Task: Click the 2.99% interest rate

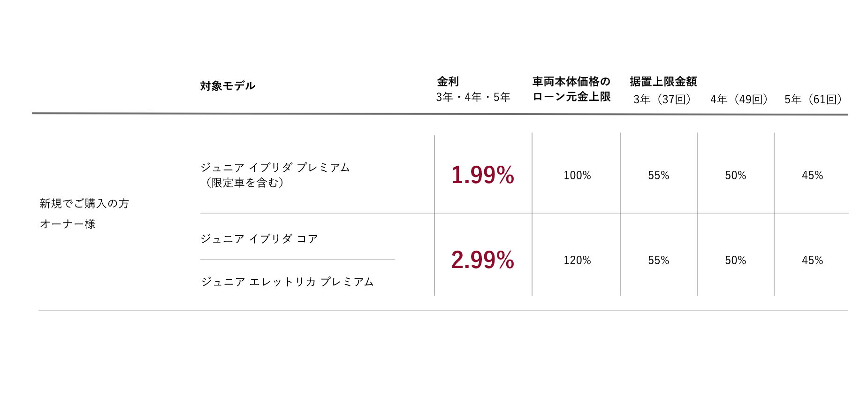Action: (x=482, y=260)
